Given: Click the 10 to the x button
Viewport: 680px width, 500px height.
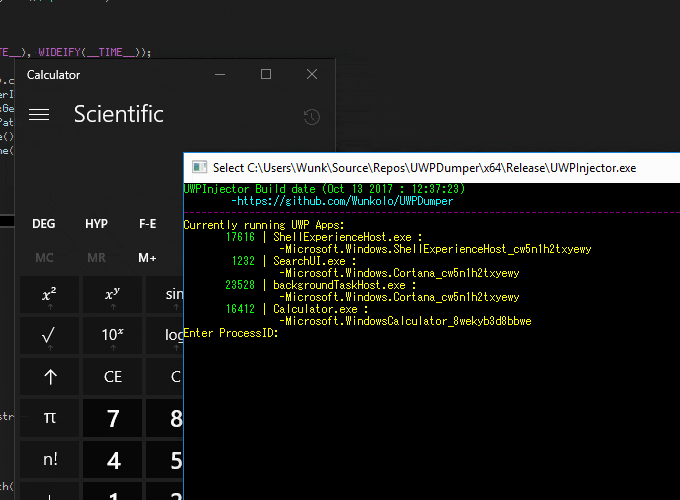Looking at the screenshot, I should click(112, 335).
